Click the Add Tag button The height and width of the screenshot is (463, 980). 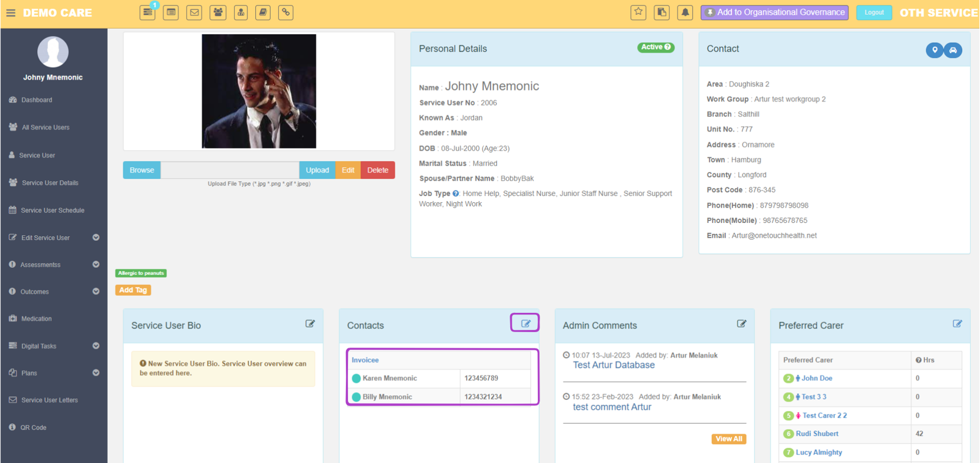[x=133, y=290]
